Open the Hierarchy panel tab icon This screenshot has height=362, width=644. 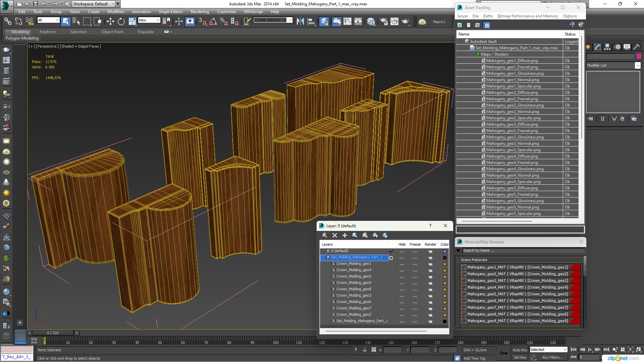pos(607,47)
